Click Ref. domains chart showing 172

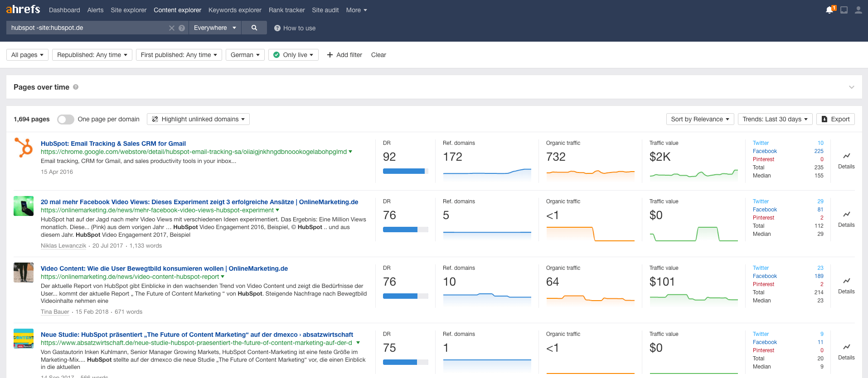tap(487, 174)
